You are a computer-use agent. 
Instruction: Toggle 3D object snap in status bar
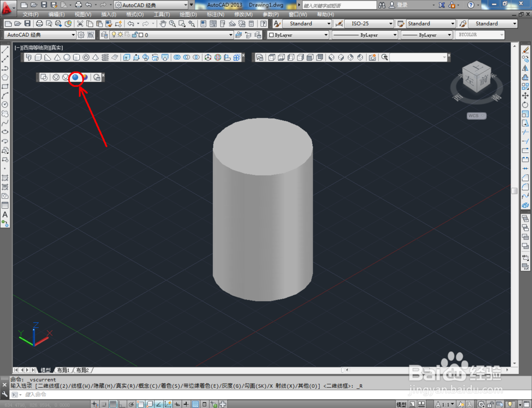click(x=149, y=404)
